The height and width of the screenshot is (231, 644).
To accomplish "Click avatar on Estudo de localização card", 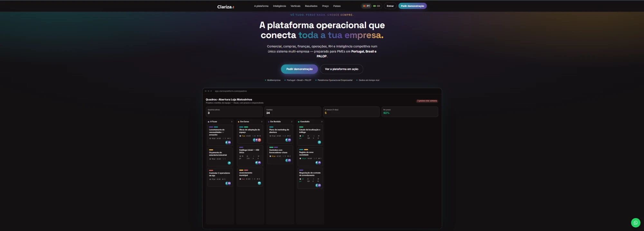I will (x=319, y=142).
